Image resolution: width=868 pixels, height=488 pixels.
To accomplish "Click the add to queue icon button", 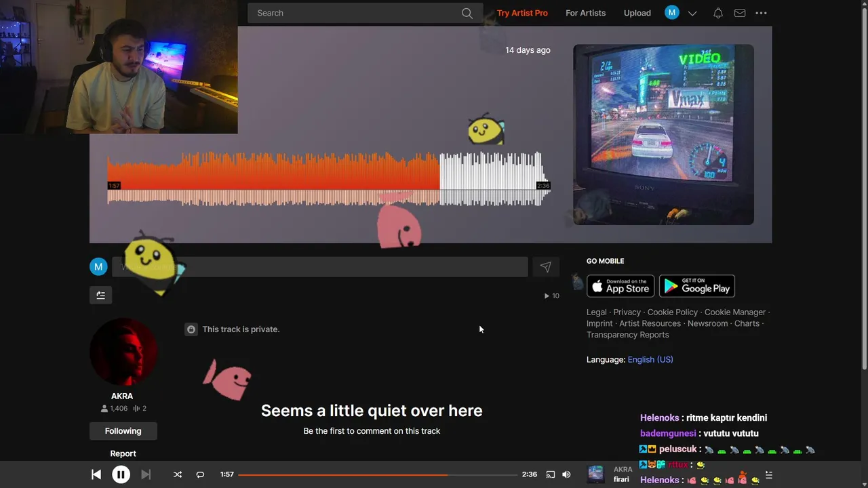I will pos(100,295).
